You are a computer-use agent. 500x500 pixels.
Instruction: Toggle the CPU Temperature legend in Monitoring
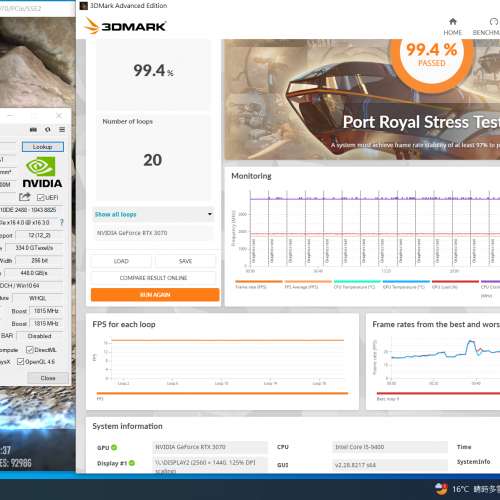click(357, 284)
